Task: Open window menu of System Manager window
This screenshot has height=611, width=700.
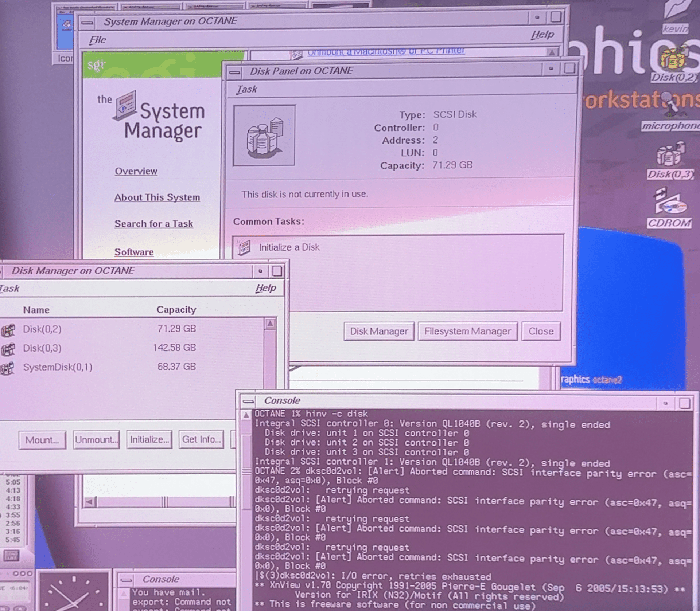Action: click(x=87, y=23)
